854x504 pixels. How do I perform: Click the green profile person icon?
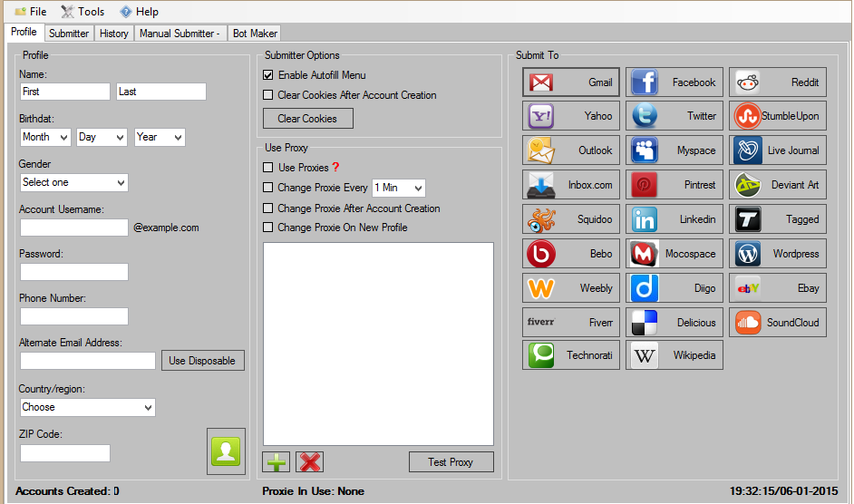(x=226, y=451)
